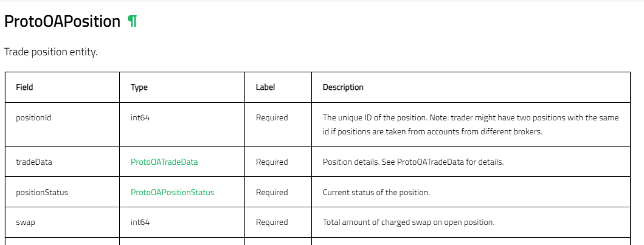Click Required label in the positionStatus row

pyautogui.click(x=272, y=192)
